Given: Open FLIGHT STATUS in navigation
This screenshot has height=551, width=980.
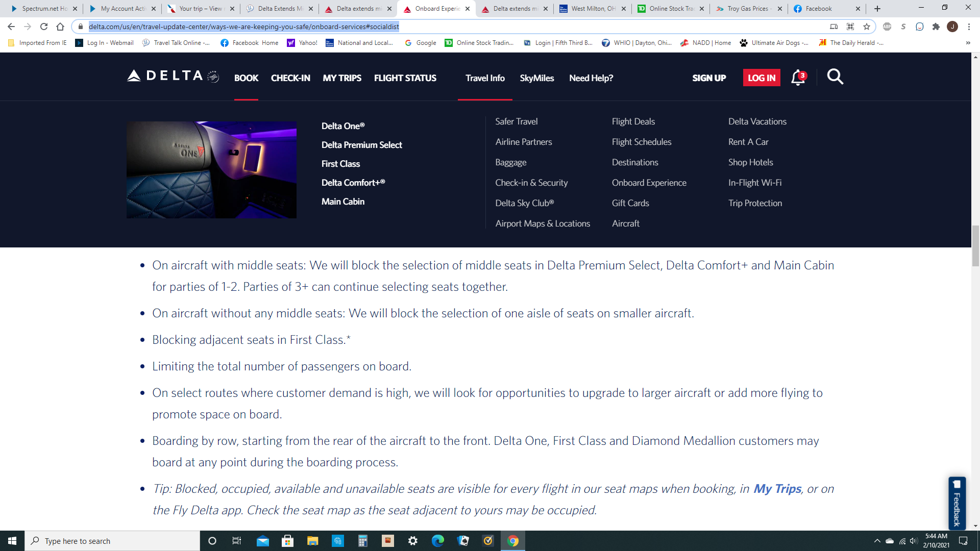Looking at the screenshot, I should click(405, 78).
